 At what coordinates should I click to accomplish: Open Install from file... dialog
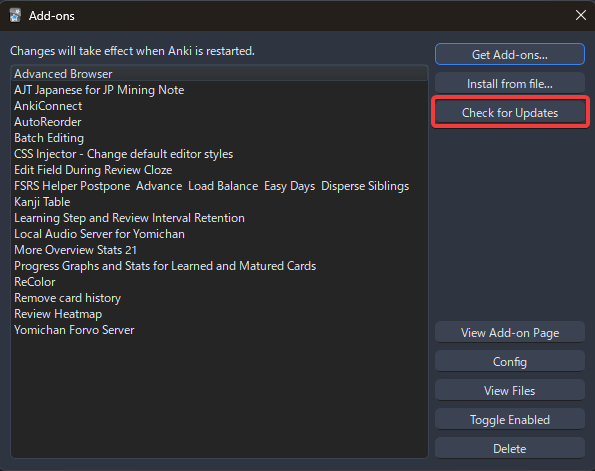[510, 83]
